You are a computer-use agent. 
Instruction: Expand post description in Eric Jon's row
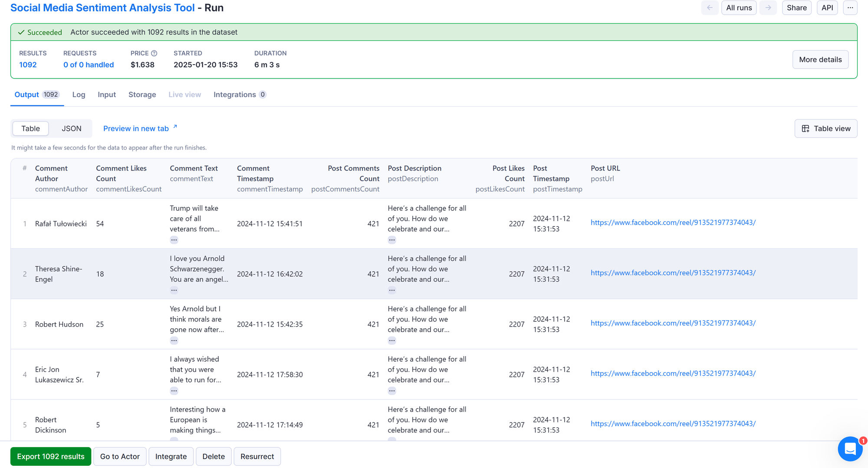(x=392, y=390)
